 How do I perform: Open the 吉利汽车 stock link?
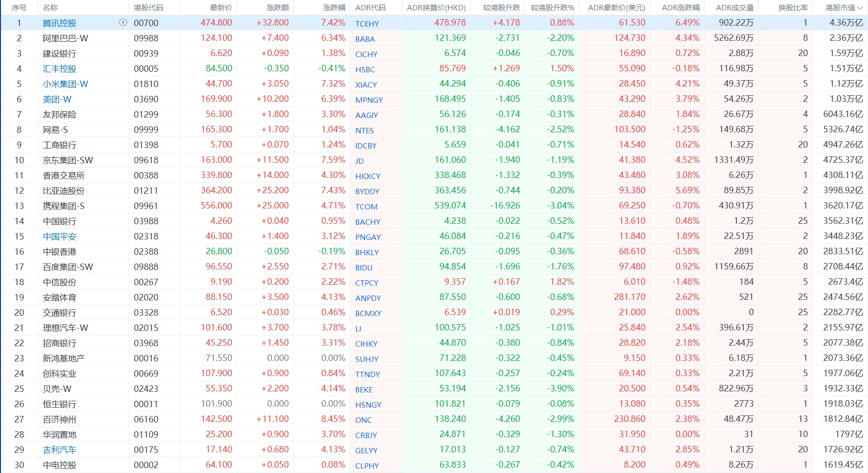coord(60,450)
